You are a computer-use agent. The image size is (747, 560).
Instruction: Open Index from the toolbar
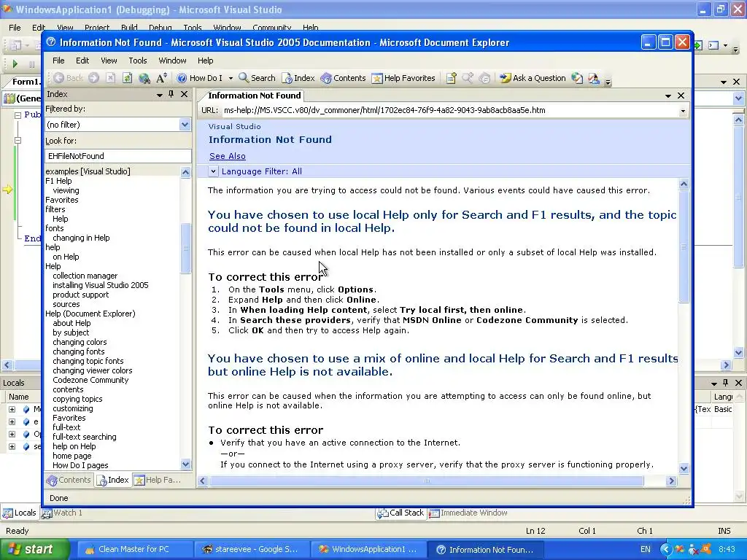click(x=298, y=78)
